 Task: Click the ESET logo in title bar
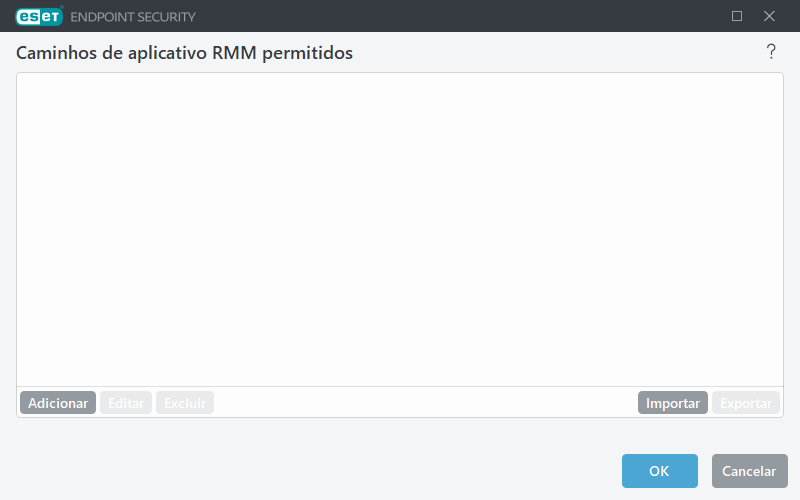coord(37,16)
